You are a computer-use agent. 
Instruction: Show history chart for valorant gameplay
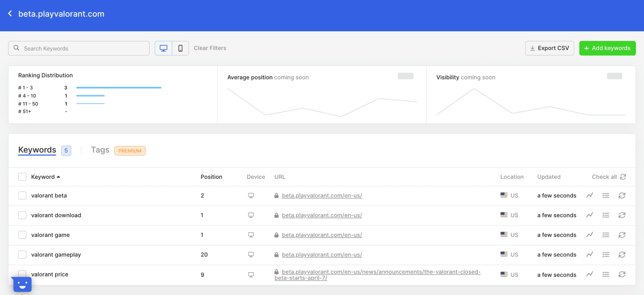590,254
